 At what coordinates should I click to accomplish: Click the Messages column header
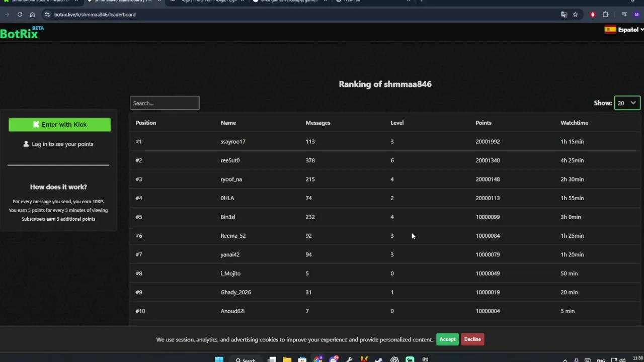tap(318, 123)
